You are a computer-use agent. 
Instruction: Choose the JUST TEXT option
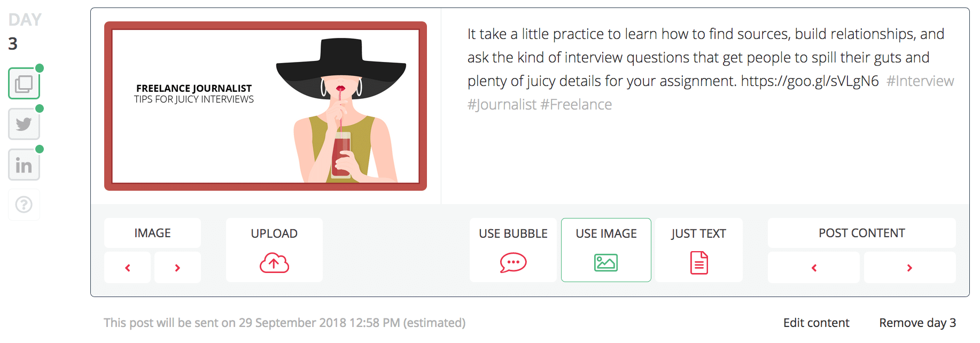pos(699,233)
